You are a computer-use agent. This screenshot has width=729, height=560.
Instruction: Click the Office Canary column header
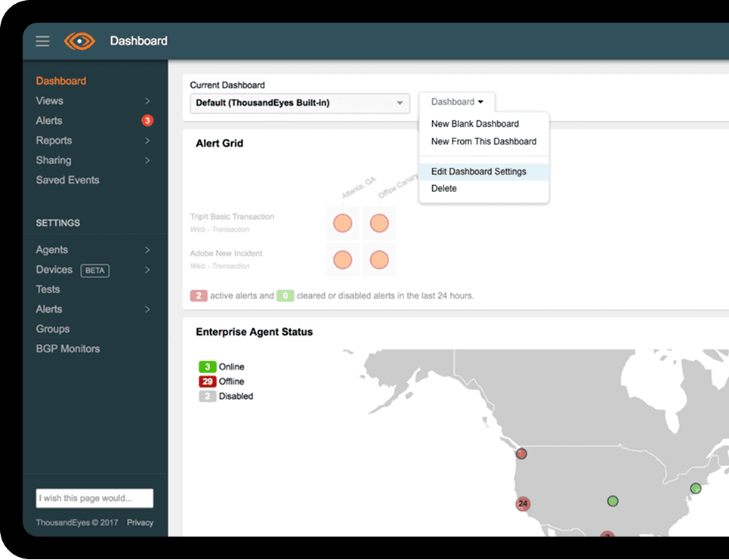click(399, 186)
